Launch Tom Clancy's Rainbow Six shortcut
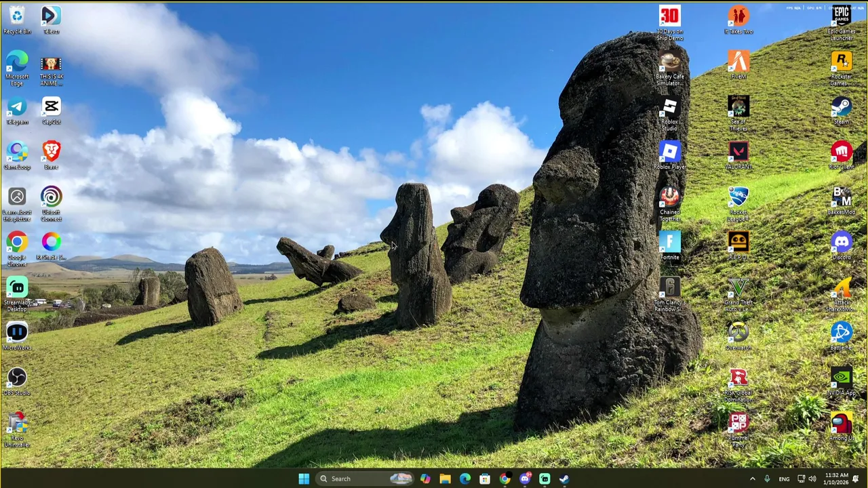 click(x=670, y=295)
